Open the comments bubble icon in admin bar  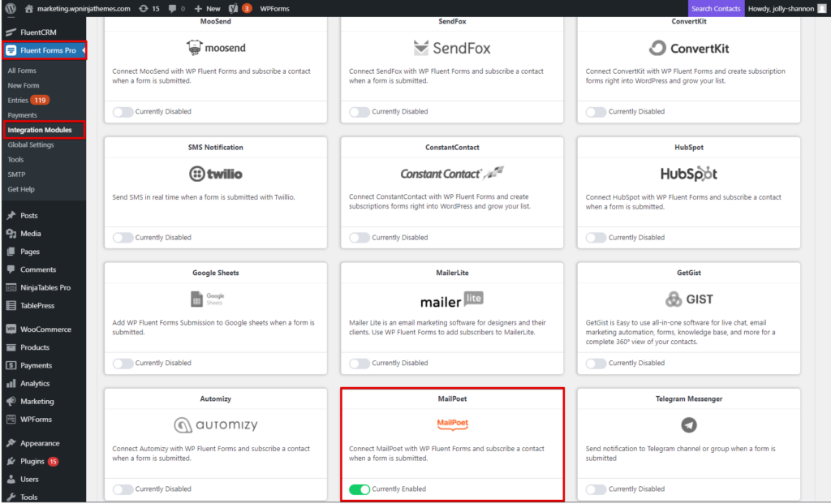(172, 8)
